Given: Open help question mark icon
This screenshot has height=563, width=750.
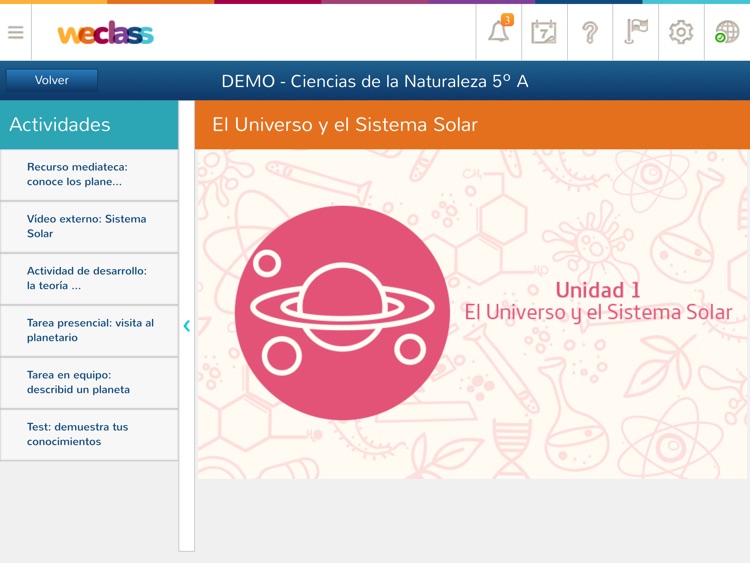Looking at the screenshot, I should (x=590, y=33).
